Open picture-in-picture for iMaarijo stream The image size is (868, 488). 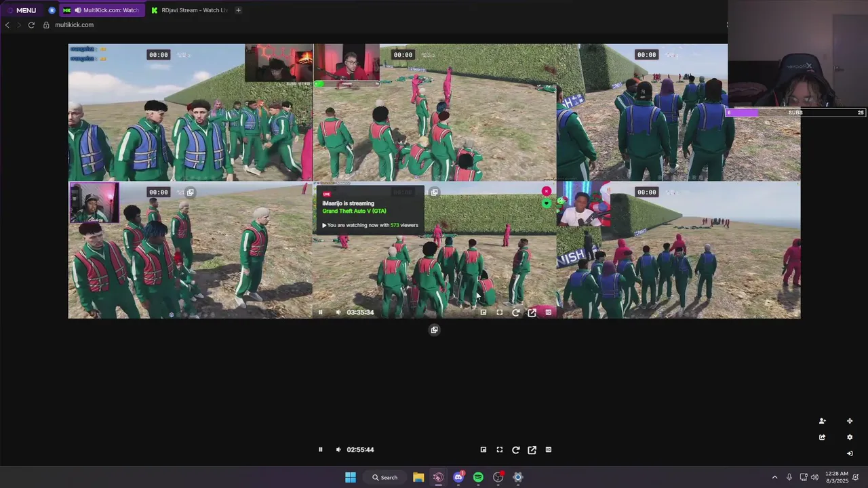484,312
